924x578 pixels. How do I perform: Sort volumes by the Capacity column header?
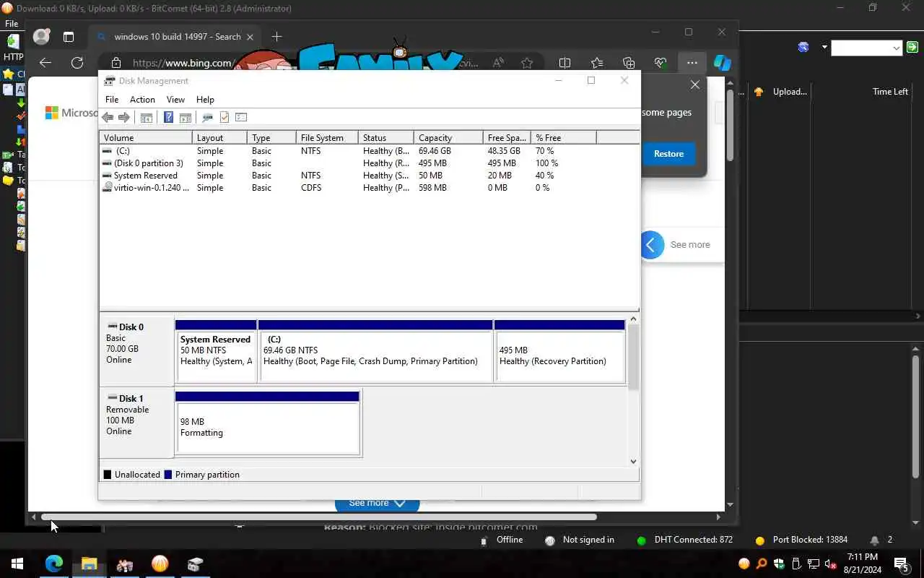(x=448, y=137)
